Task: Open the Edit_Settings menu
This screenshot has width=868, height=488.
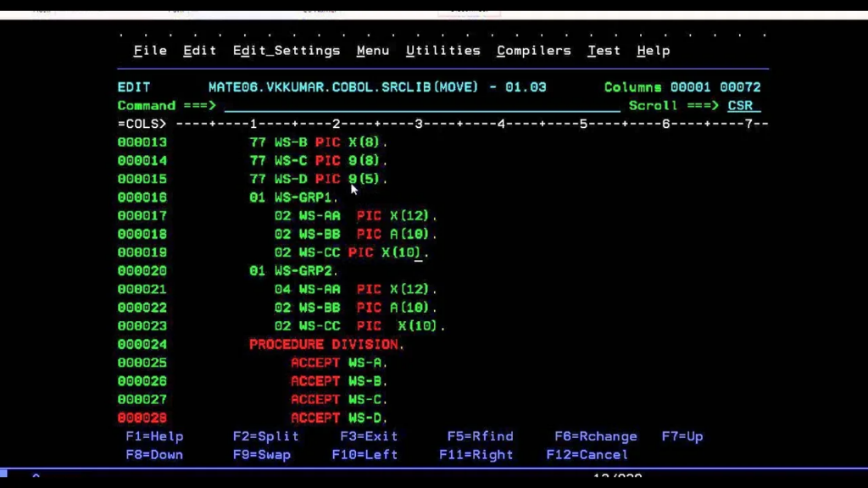Action: pos(287,51)
